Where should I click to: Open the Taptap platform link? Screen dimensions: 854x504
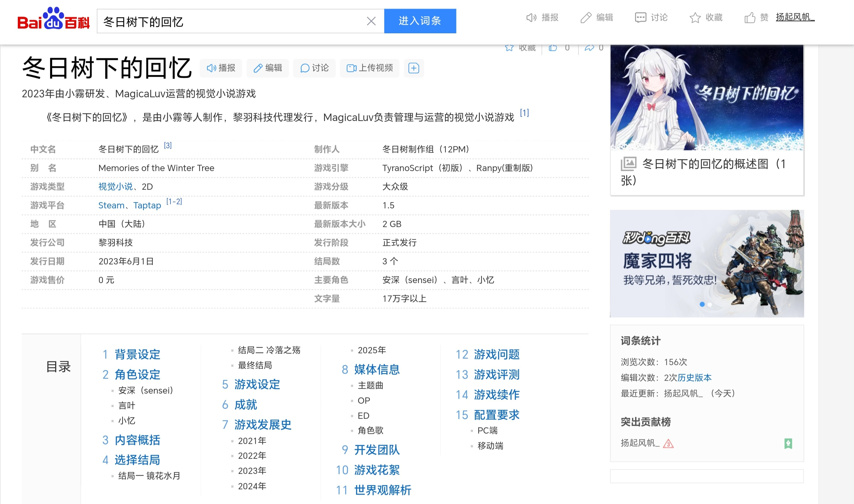(x=147, y=205)
